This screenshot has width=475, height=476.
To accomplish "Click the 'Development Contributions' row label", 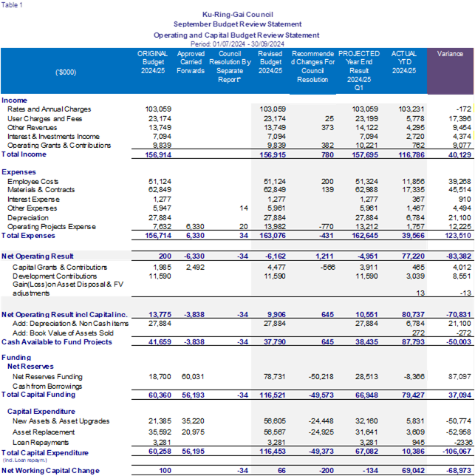I will tap(55, 276).
